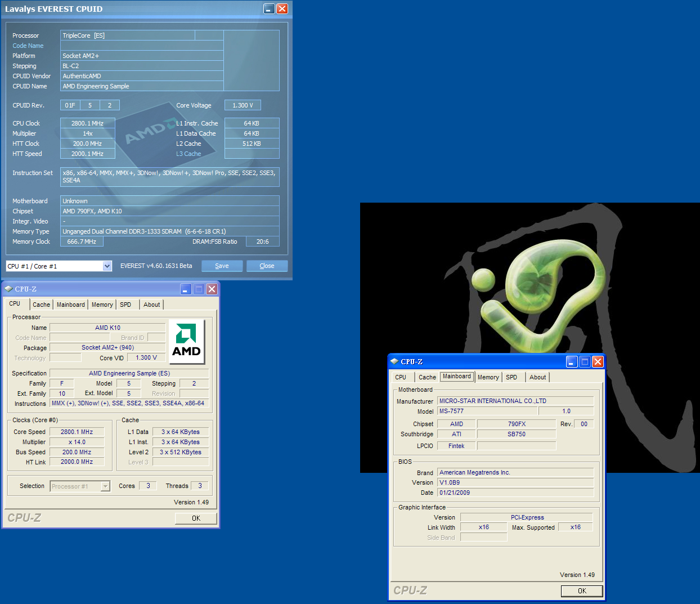Click title bar icon of CPU-Z motherboard window
This screenshot has height=604, width=700.
394,361
